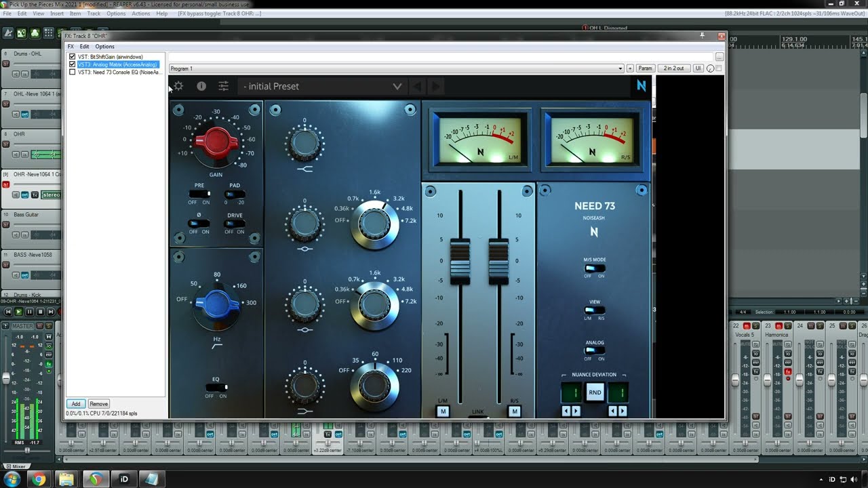Click the master FX button

pos(49,364)
